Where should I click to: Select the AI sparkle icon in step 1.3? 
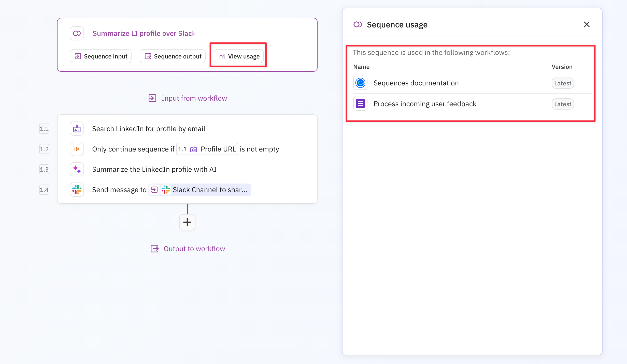77,169
